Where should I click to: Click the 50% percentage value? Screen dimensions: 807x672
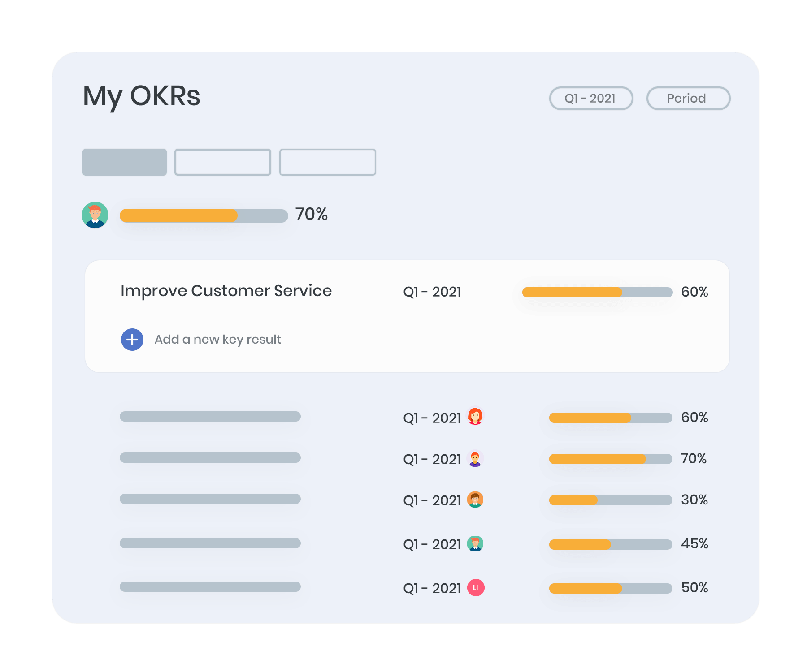[x=694, y=587]
